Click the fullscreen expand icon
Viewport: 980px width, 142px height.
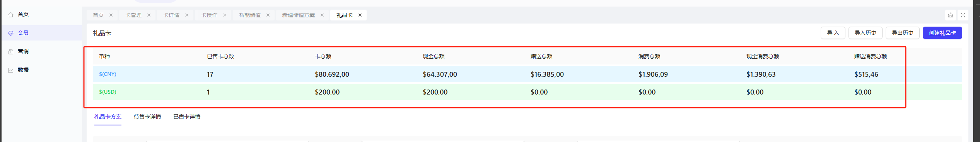tap(963, 15)
